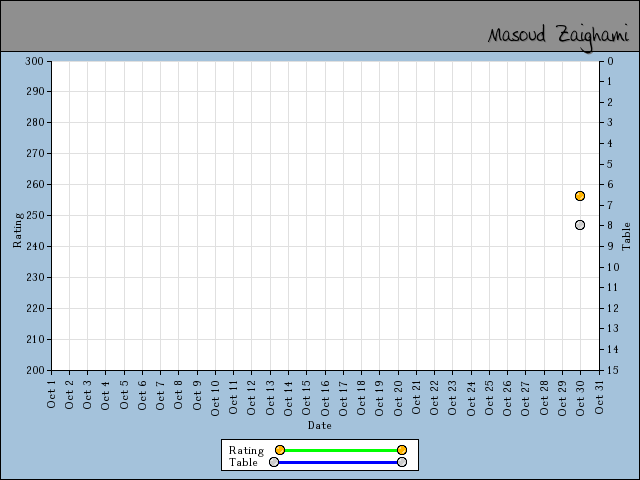Click the left gray marker in the legend
Image resolution: width=640 pixels, height=480 pixels.
[274, 462]
